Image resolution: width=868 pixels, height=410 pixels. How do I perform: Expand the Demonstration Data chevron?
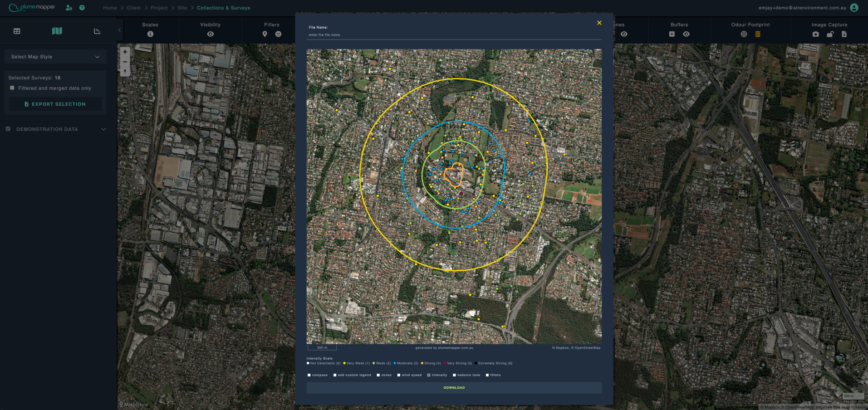coord(103,129)
